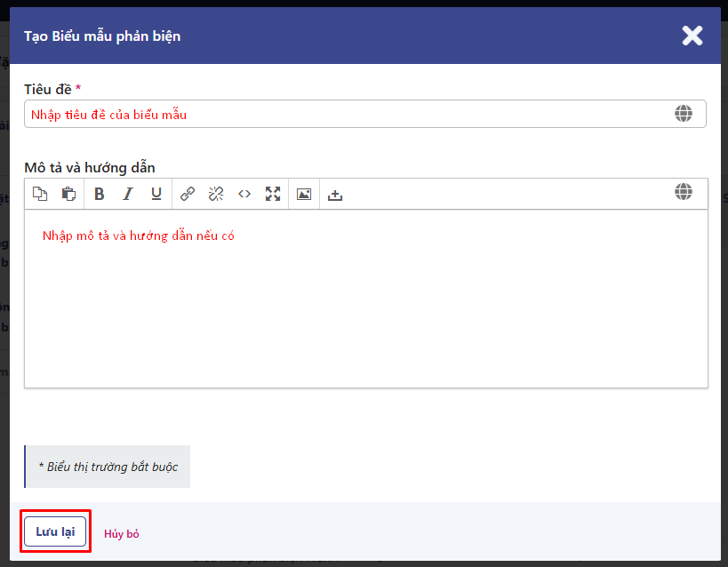Click the Tiêu đề title input field

(347, 115)
